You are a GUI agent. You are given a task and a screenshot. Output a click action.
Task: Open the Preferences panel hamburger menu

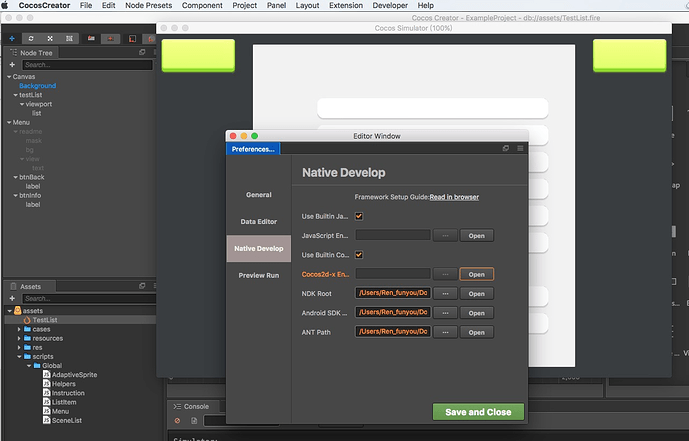(x=520, y=148)
